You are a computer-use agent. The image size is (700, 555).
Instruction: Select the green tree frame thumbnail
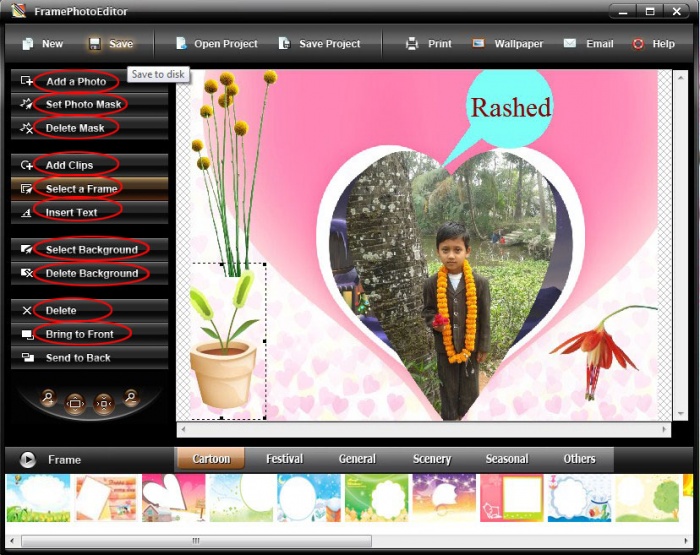click(x=647, y=498)
